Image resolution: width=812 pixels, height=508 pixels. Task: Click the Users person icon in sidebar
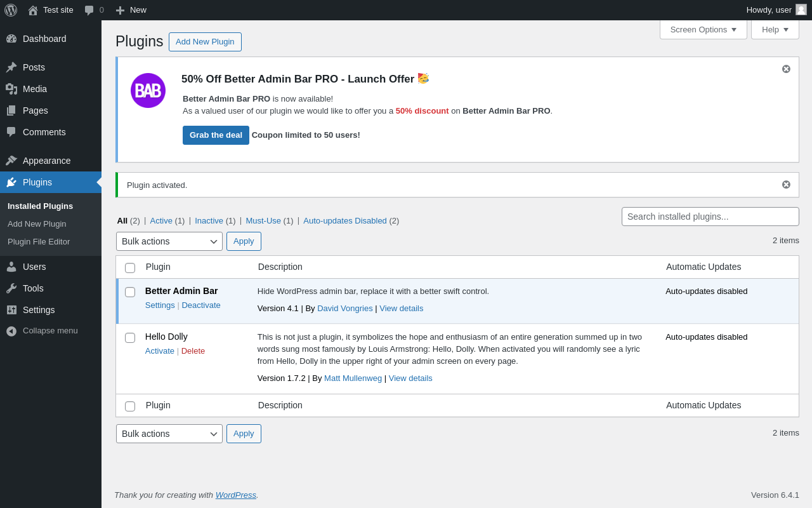[x=11, y=267]
